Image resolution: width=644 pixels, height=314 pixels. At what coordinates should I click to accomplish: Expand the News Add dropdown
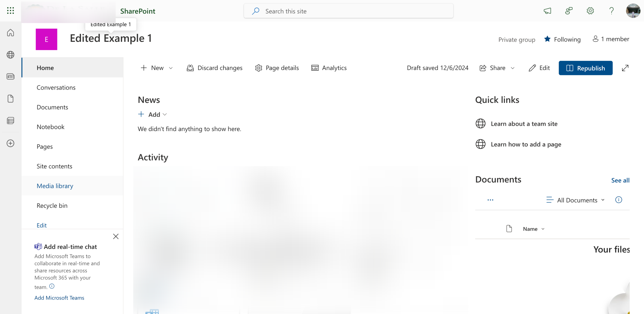(x=152, y=114)
